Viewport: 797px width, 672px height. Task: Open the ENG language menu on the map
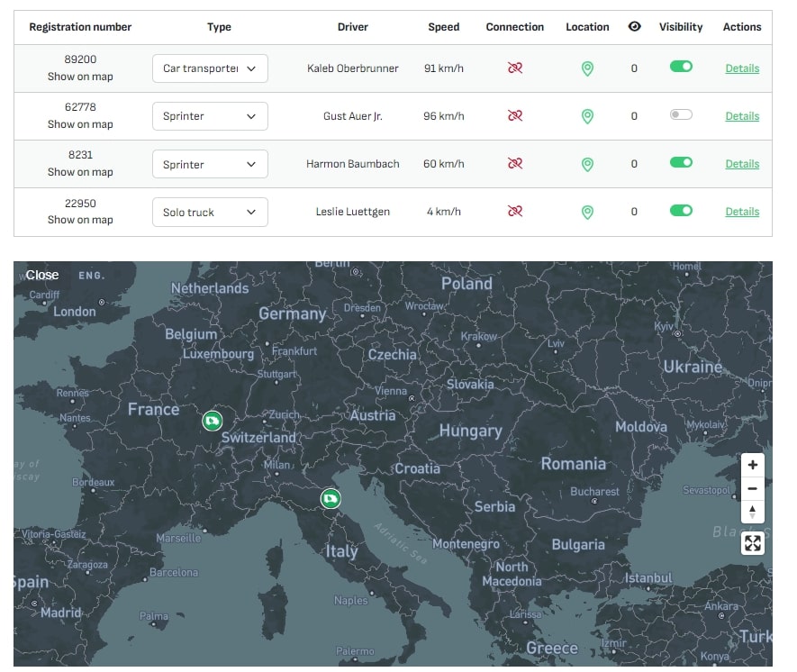93,276
